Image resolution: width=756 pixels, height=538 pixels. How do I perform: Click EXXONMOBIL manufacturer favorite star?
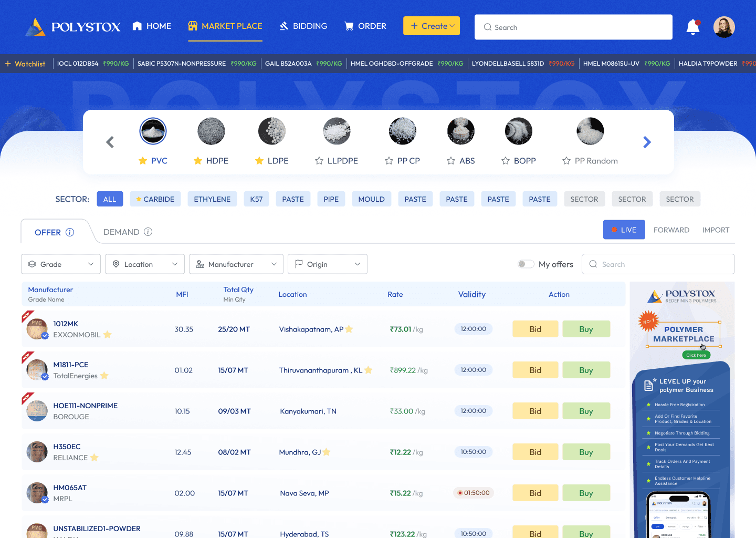108,335
